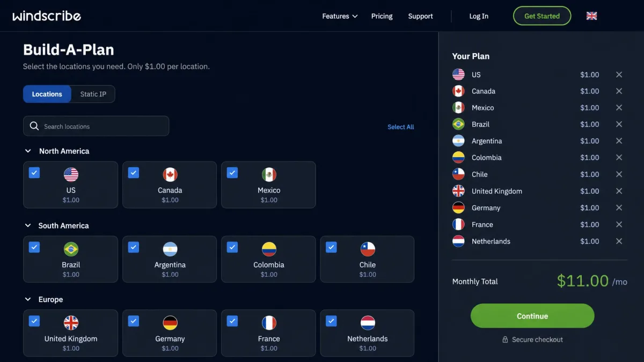This screenshot has height=362, width=644.
Task: Remove Argentina from Your Plan
Action: [619, 141]
